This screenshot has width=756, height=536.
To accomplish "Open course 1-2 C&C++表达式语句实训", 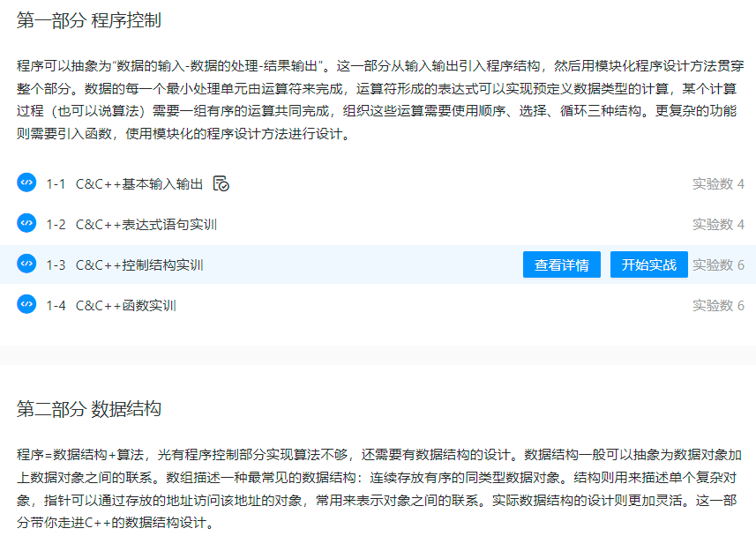I will point(131,225).
